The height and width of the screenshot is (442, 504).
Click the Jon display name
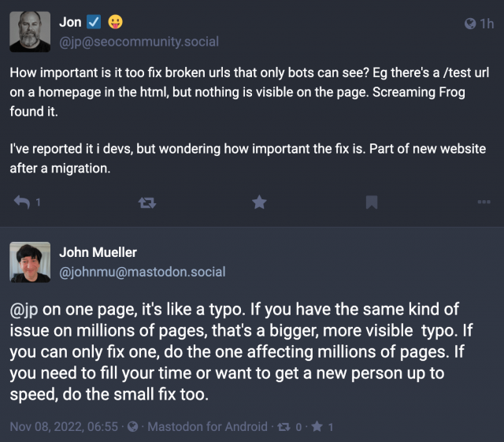coord(71,23)
